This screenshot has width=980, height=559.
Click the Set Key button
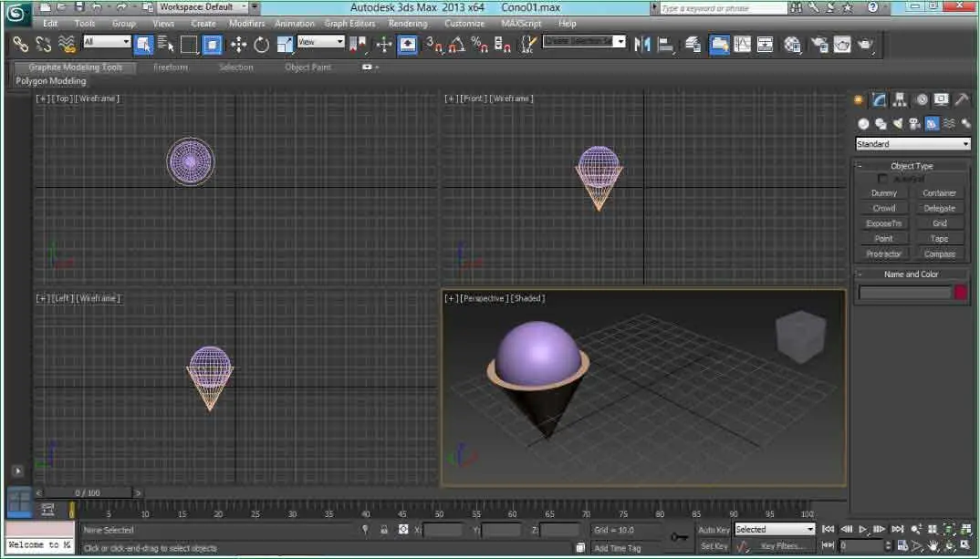point(714,546)
